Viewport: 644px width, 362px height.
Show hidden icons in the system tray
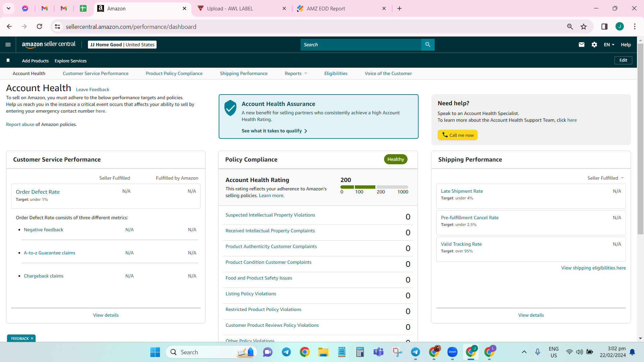pyautogui.click(x=524, y=352)
